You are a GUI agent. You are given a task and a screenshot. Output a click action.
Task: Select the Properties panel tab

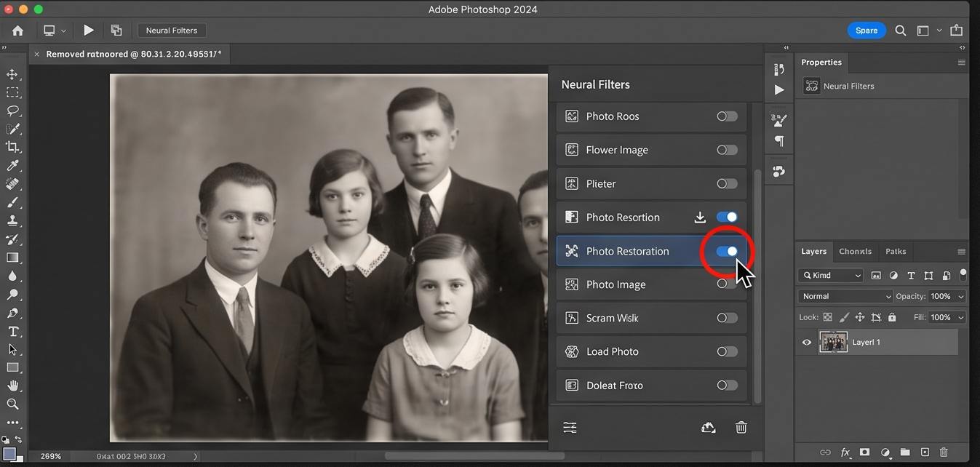821,63
